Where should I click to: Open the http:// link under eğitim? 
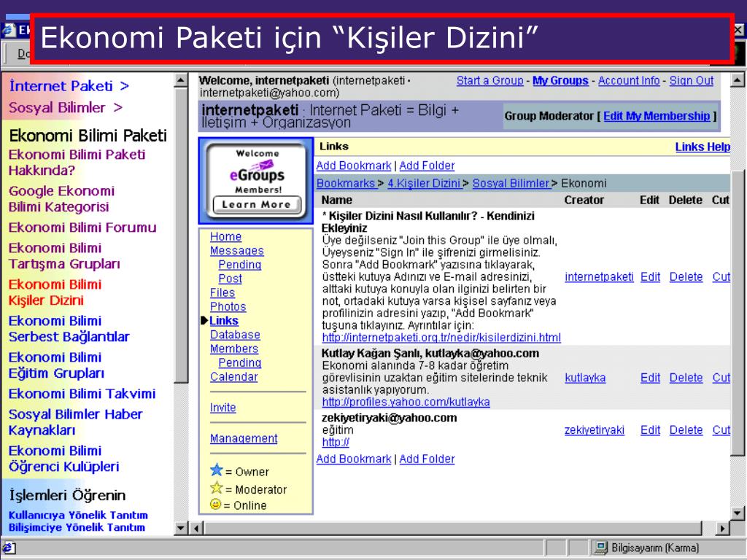click(336, 442)
